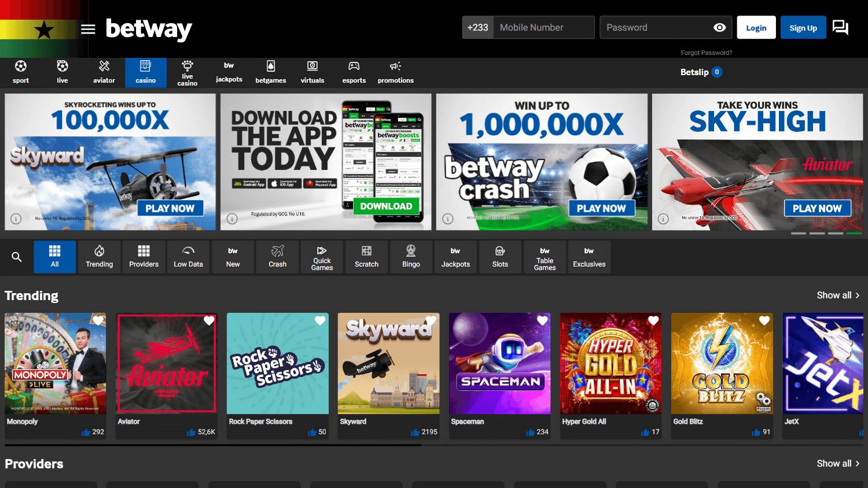Select the Crash category tab

[278, 257]
